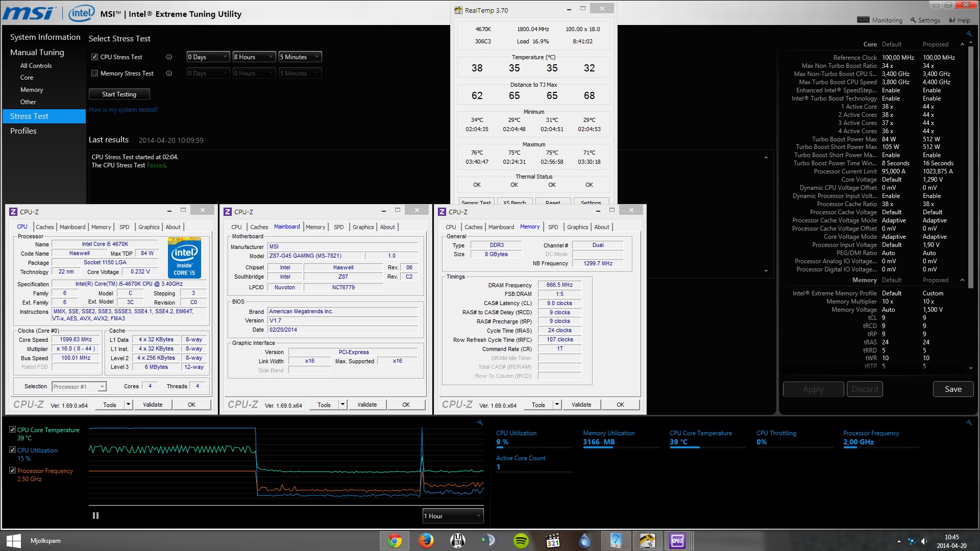Image resolution: width=980 pixels, height=551 pixels.
Task: Click Validate in first CPU-Z window
Action: click(153, 405)
